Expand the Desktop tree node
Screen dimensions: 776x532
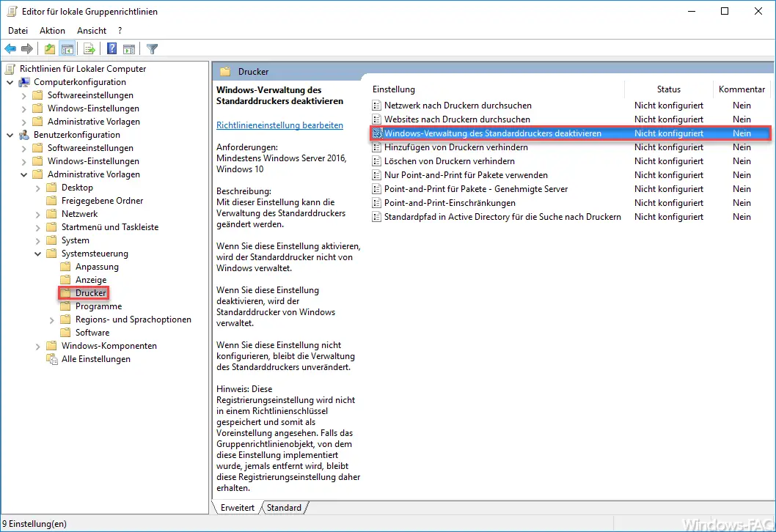coord(37,188)
